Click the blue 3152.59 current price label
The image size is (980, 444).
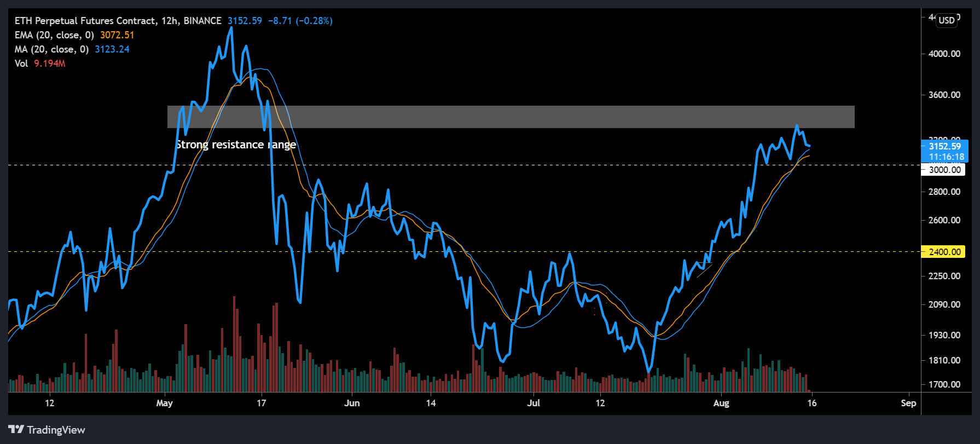[x=944, y=147]
